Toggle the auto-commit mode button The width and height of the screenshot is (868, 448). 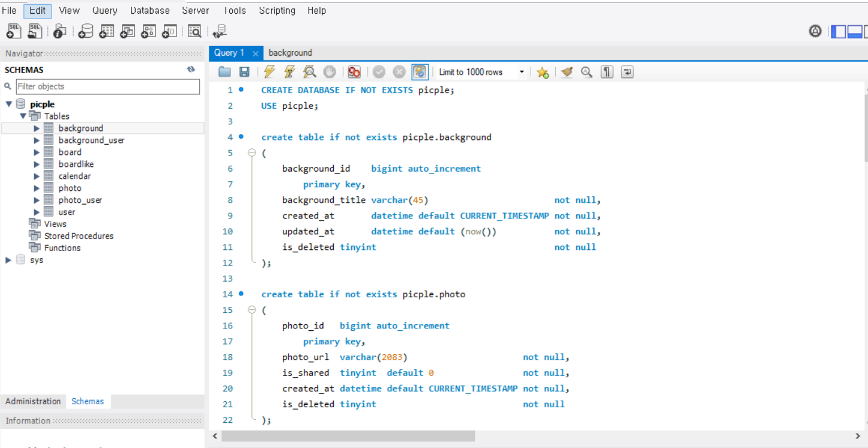coord(420,72)
